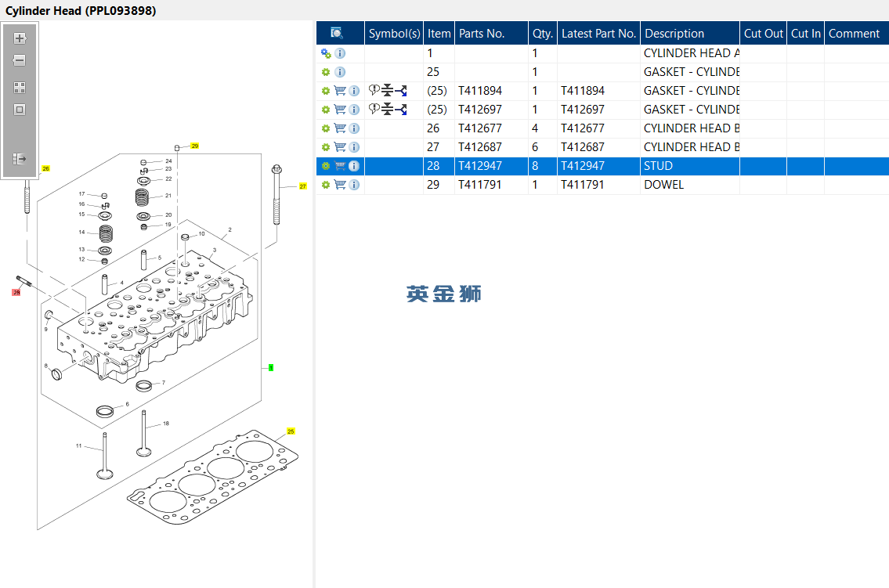The image size is (889, 588).
Task: Click the assembly gears icon for item 1
Action: pos(326,53)
